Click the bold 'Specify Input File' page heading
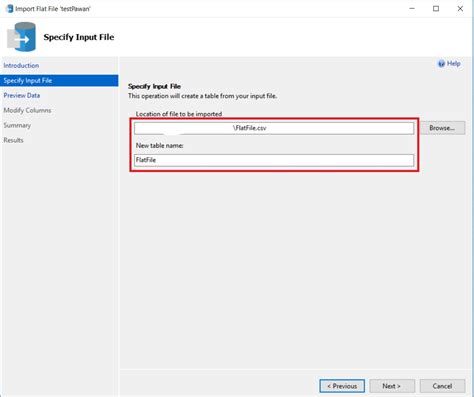 point(79,37)
